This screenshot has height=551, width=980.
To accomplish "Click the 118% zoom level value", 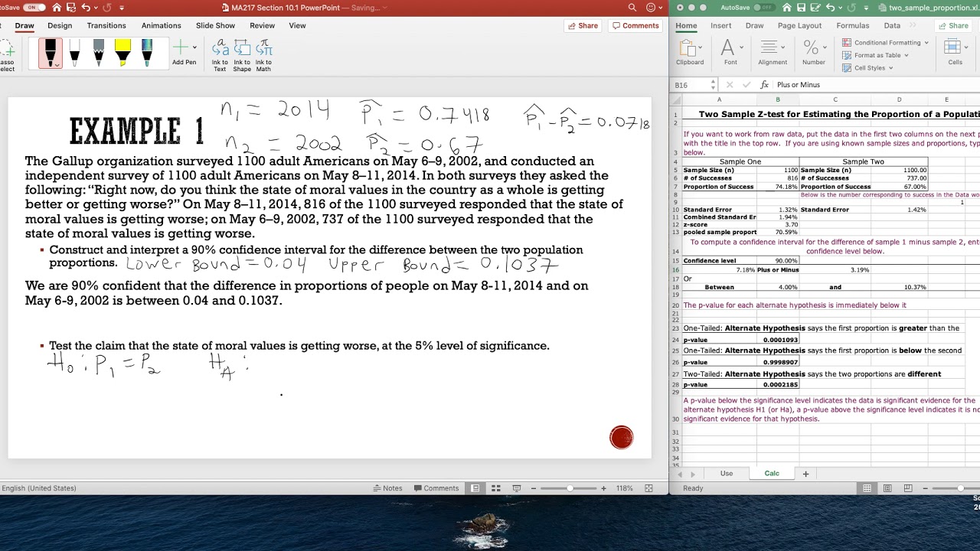I will click(x=625, y=488).
